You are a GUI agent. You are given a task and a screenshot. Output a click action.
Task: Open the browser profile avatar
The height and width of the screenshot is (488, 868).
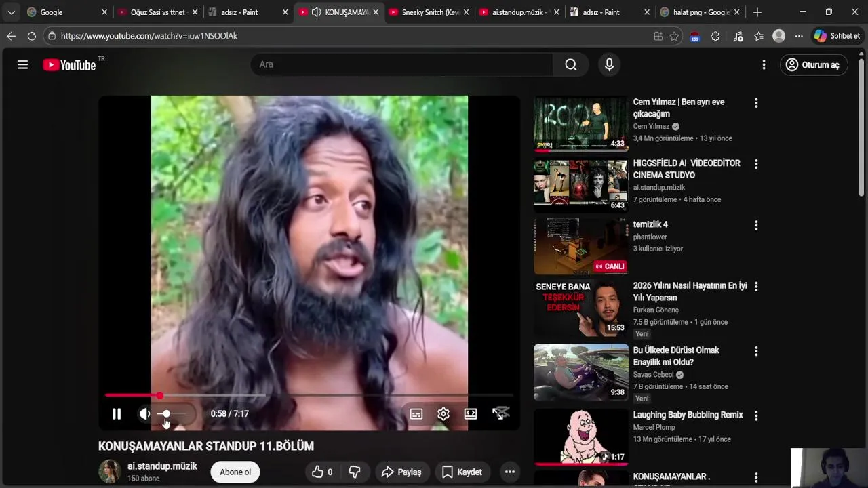[779, 36]
